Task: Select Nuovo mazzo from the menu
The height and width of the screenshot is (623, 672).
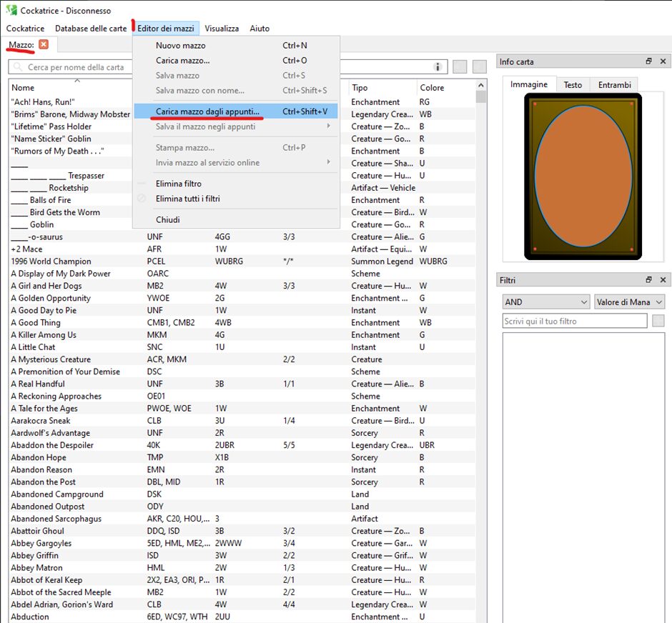Action: pyautogui.click(x=180, y=46)
